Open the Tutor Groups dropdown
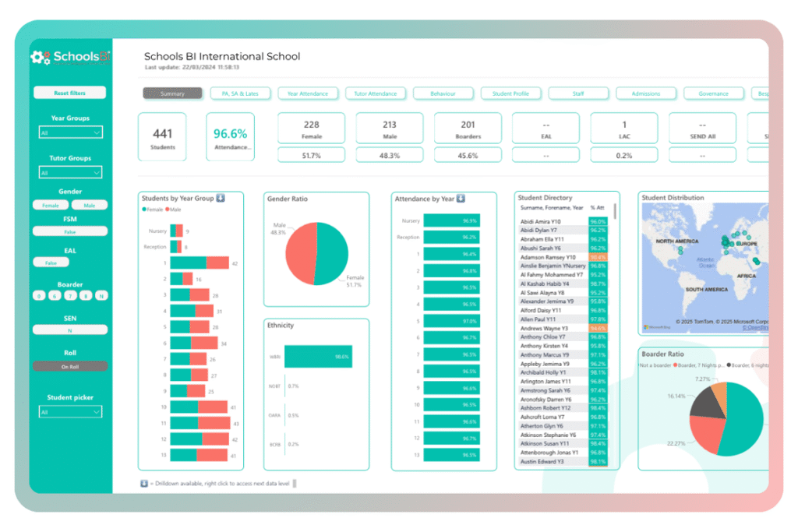Viewport: 798px width, 532px height. [70, 173]
